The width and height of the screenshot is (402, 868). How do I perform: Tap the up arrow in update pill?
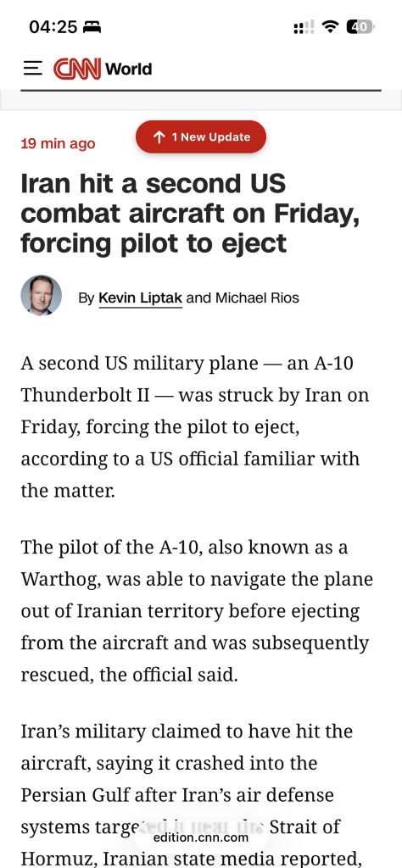tap(159, 137)
